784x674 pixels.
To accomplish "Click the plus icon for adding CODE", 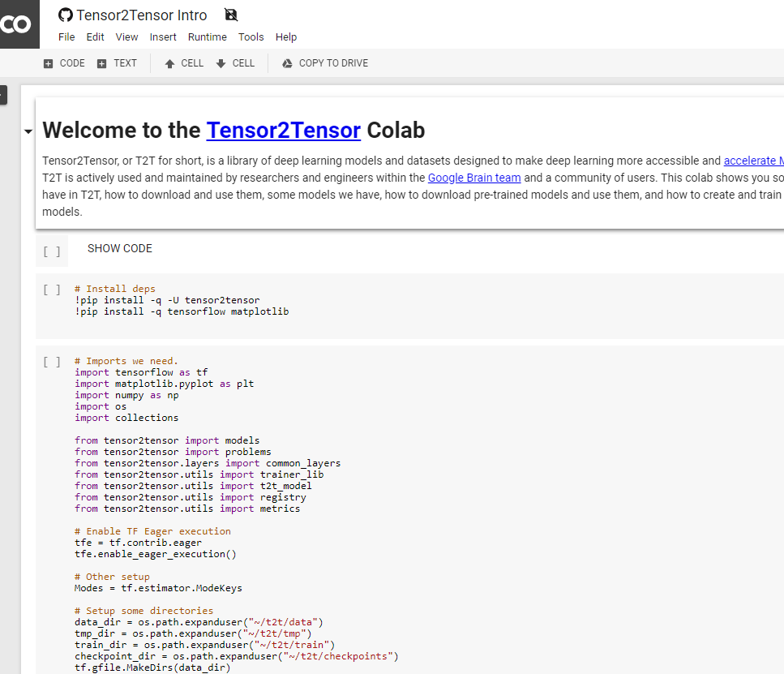I will 48,63.
